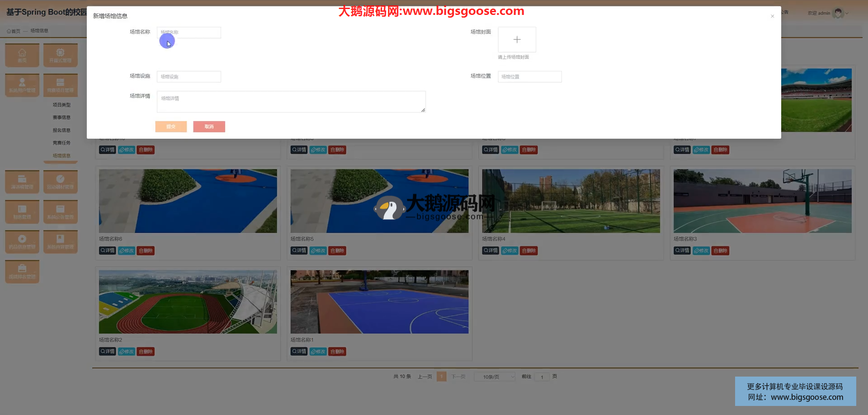Select 赛事信息 in the sidebar submenu
The height and width of the screenshot is (415, 868).
click(61, 118)
